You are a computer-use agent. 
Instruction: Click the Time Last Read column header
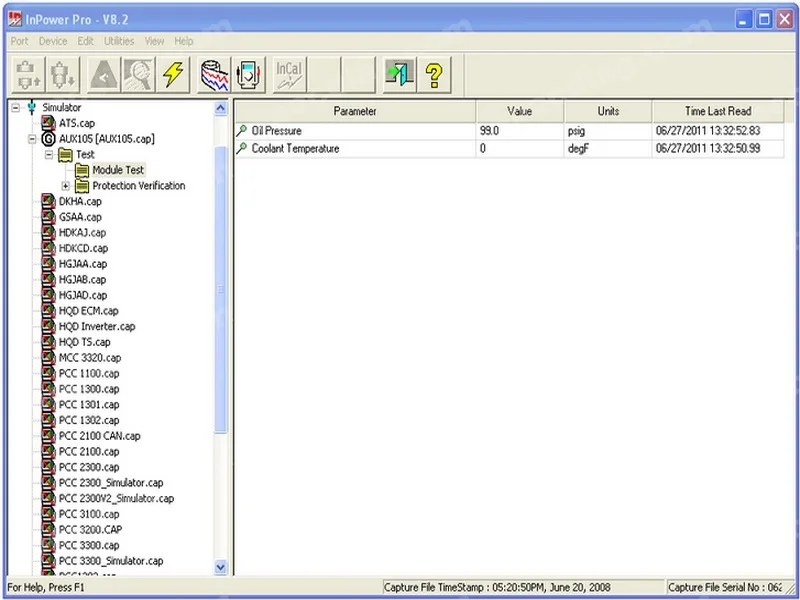tap(718, 111)
